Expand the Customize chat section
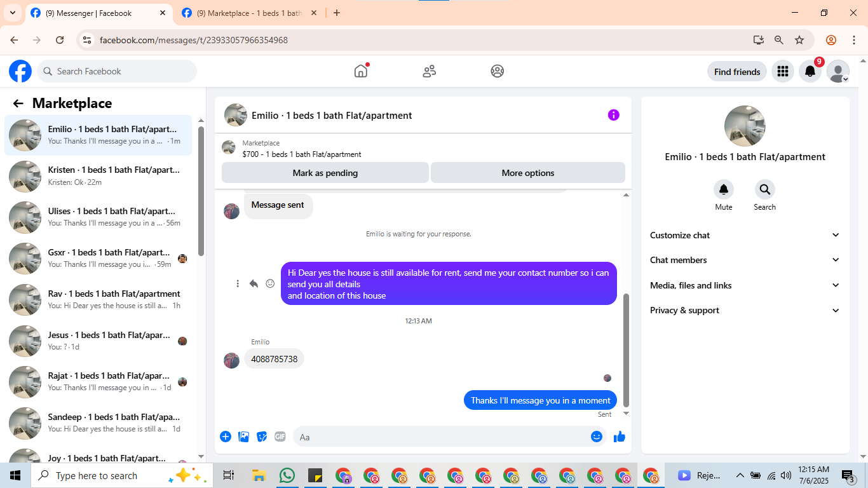The image size is (868, 488). click(745, 235)
